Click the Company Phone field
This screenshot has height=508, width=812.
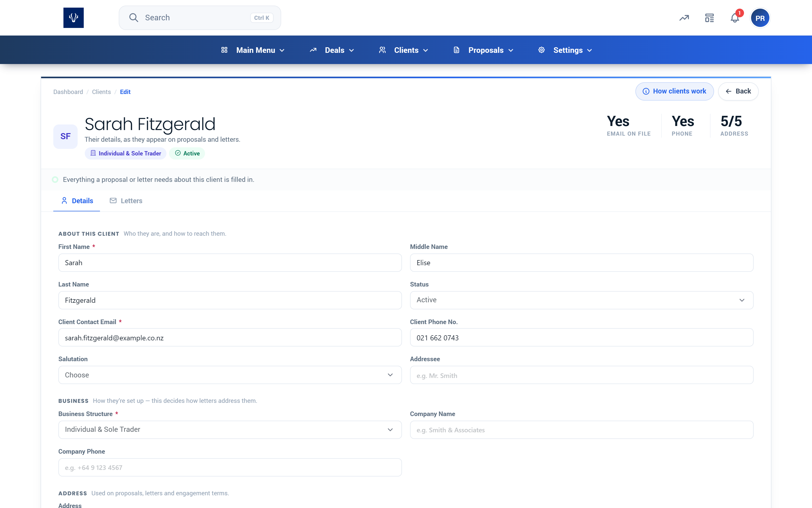[x=230, y=467]
